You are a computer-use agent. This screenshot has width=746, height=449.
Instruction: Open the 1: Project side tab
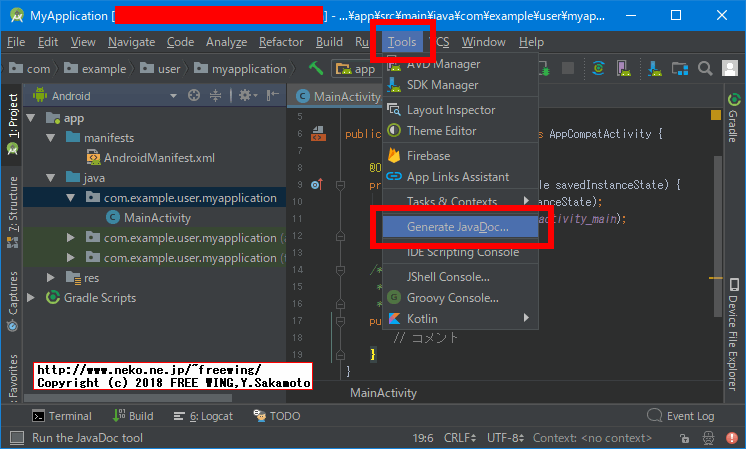coord(13,124)
